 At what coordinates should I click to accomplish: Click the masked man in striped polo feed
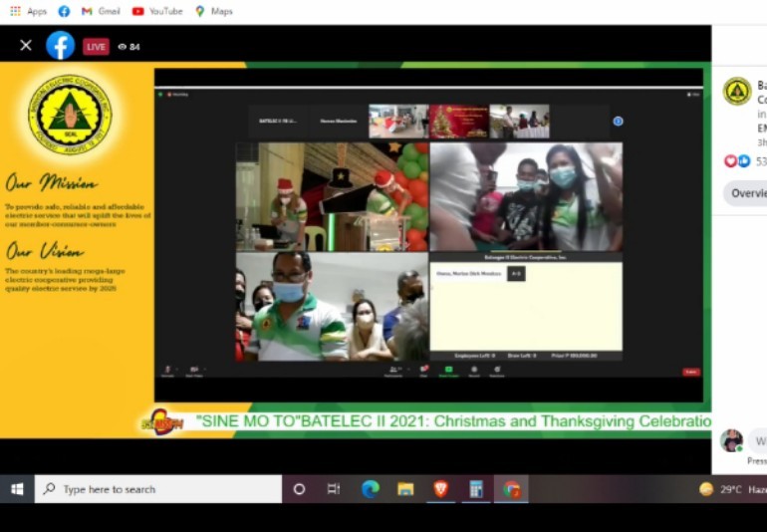332,307
